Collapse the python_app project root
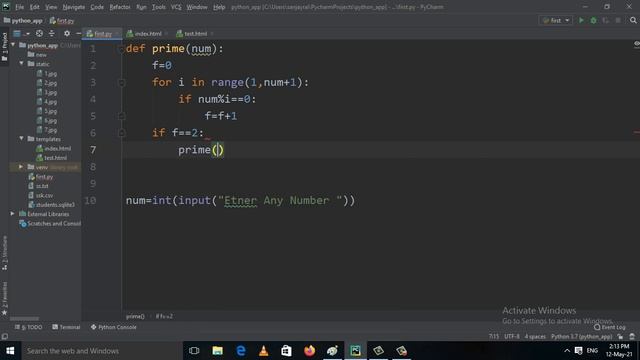Image resolution: width=640 pixels, height=360 pixels. coord(13,45)
